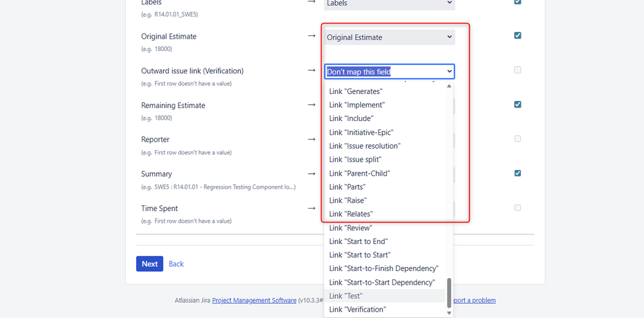Click the Summary field label

[x=157, y=174]
